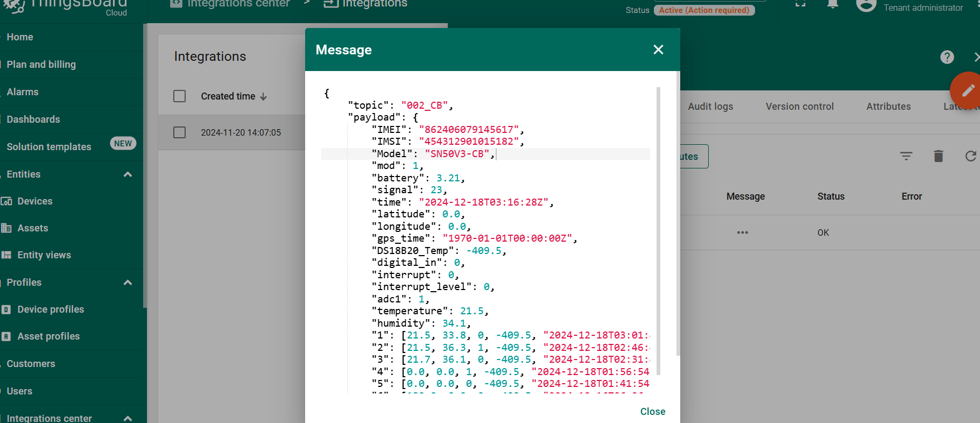The width and height of the screenshot is (980, 423).
Task: Open Plan and billing page
Action: (41, 65)
